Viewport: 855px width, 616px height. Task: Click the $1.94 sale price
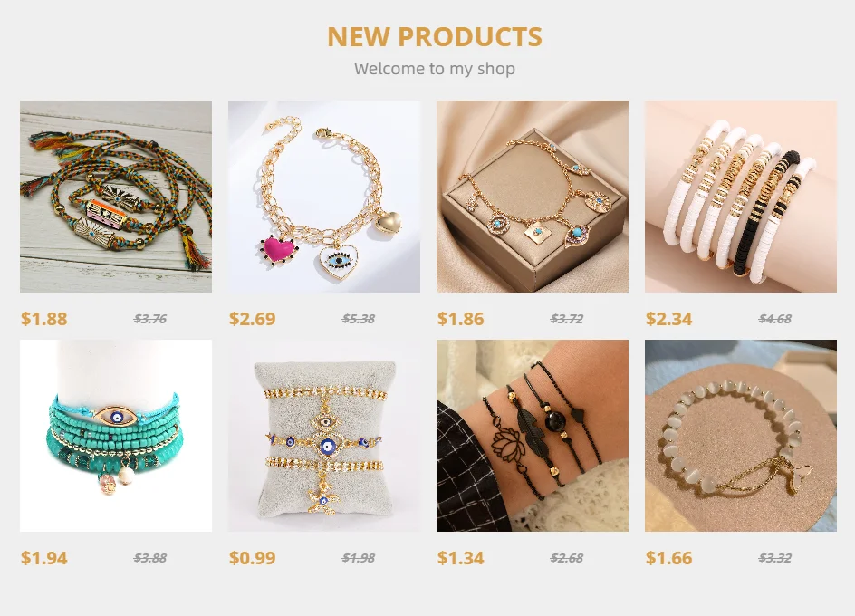44,558
